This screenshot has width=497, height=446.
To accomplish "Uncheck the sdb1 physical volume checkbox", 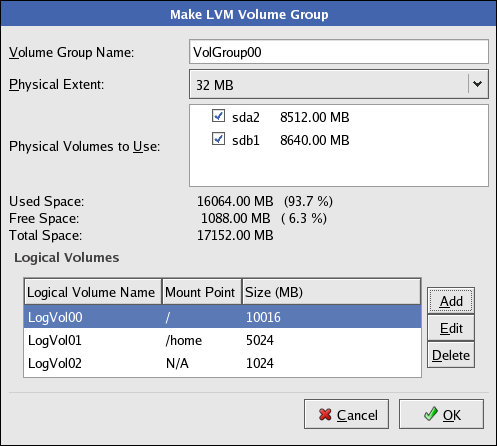I will coord(218,139).
